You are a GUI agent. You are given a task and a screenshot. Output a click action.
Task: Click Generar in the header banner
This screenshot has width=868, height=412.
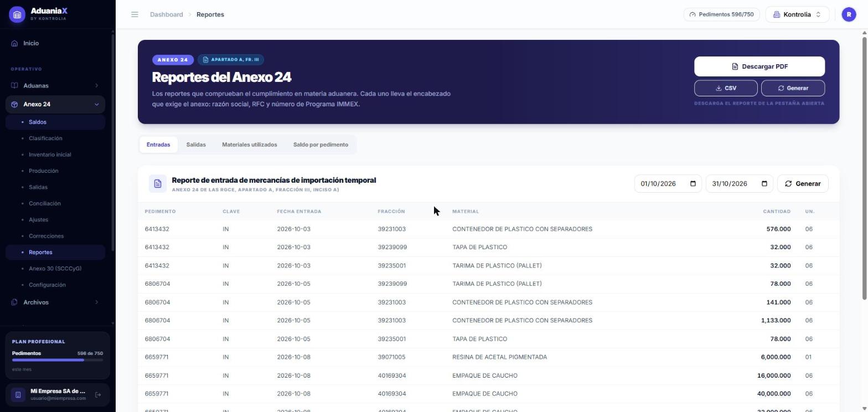[x=793, y=88]
